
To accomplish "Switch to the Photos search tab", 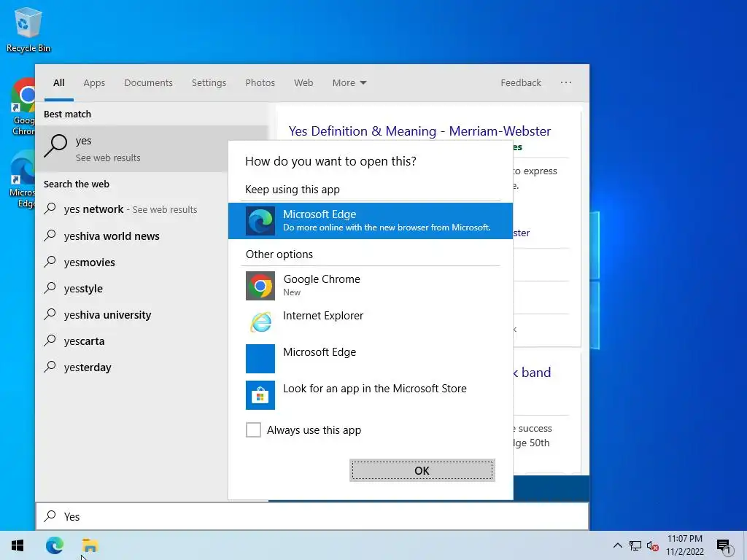I will point(260,83).
